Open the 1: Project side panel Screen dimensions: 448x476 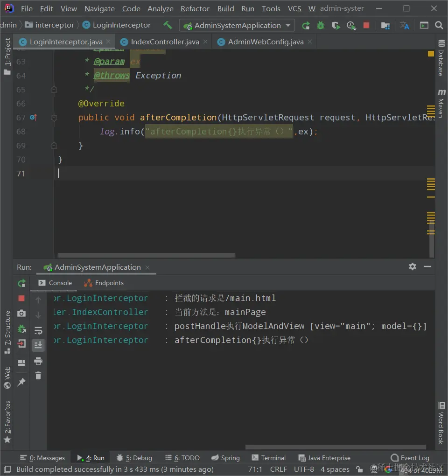point(7,56)
